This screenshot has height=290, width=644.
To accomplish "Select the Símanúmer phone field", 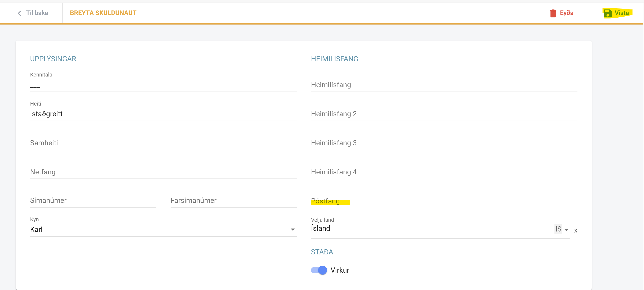I will [x=93, y=201].
